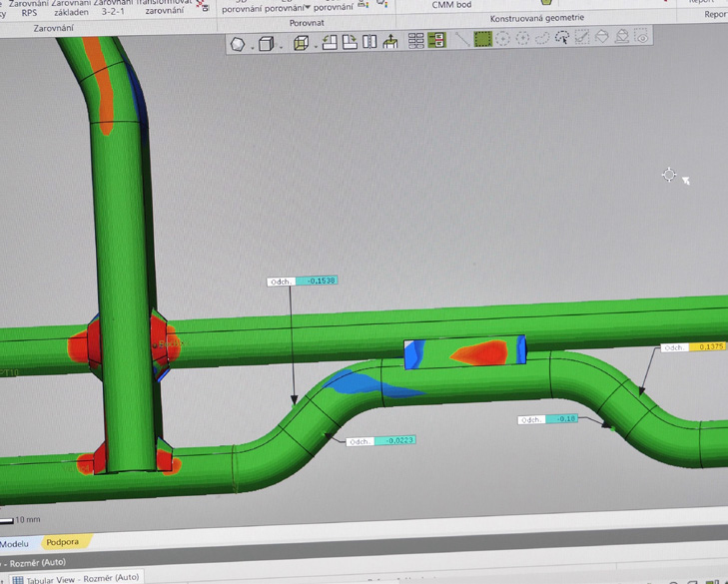Switch to the Podpora tab
Viewport: 728px width, 584px height.
tap(62, 542)
